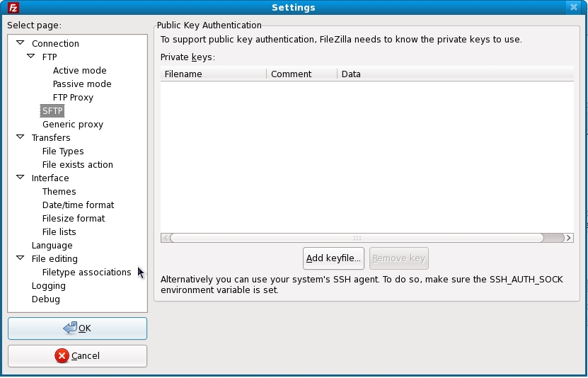Open the File lists page

[59, 232]
